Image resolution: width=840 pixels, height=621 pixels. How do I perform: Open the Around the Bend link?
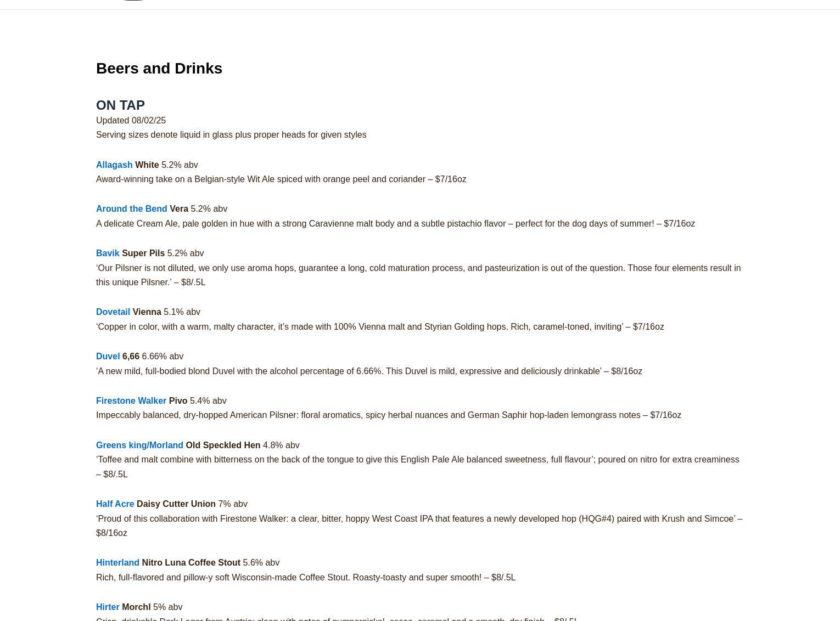click(132, 208)
